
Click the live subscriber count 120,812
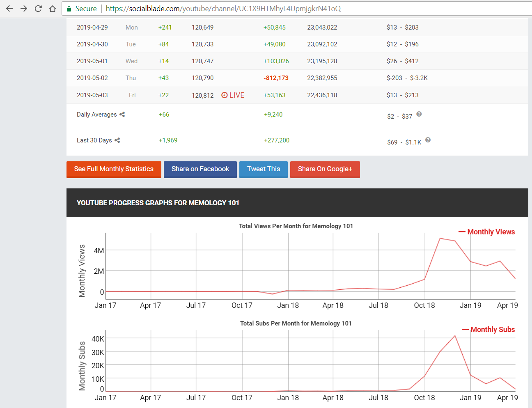203,96
